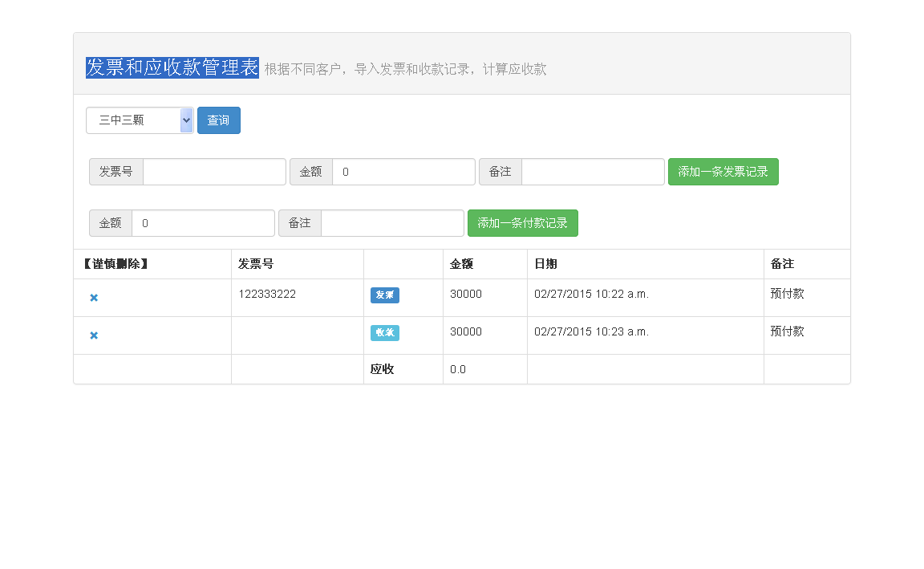Focus the invoice 备注 input field
This screenshot has height=569, width=924.
593,172
